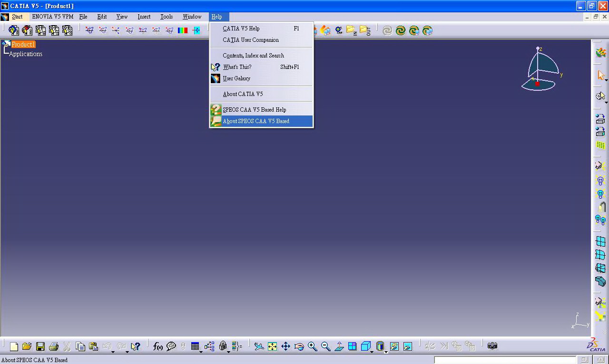This screenshot has height=364, width=609.
Task: Click About SPEOS CAA V5 Based
Action: pos(261,121)
